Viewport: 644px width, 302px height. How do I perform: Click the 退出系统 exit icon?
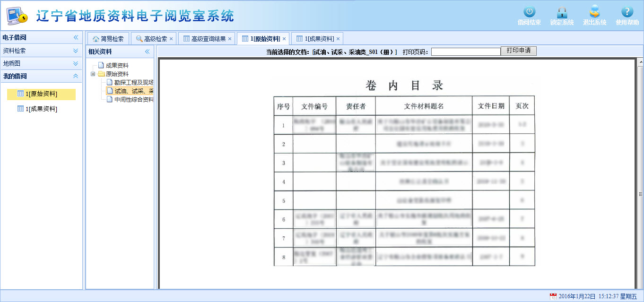594,12
